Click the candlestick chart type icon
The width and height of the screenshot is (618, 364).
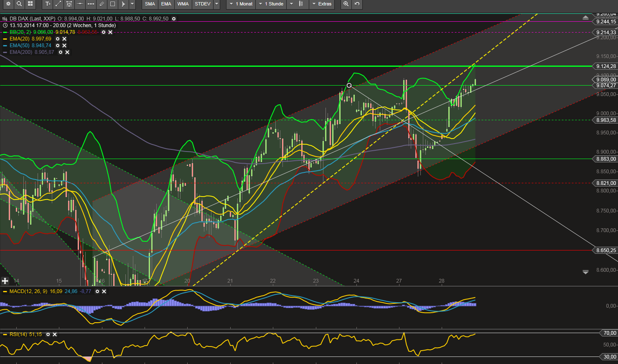pyautogui.click(x=301, y=4)
